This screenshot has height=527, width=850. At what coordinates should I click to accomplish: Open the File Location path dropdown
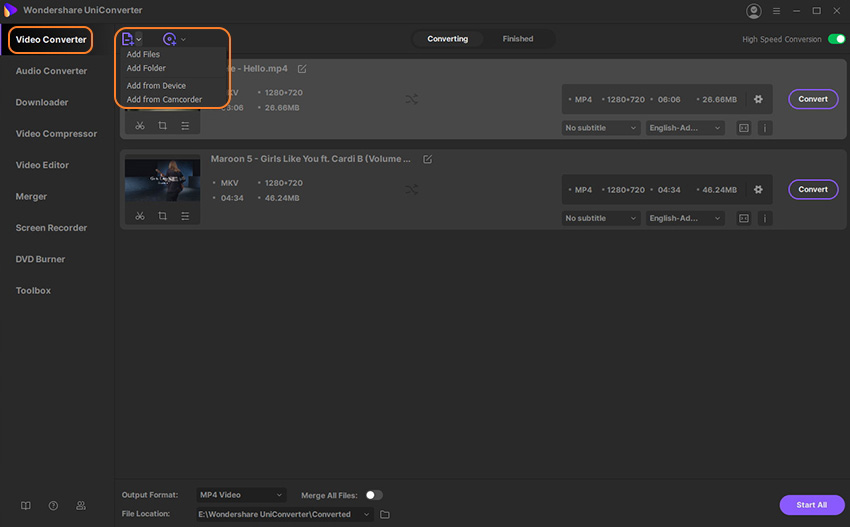pyautogui.click(x=285, y=514)
